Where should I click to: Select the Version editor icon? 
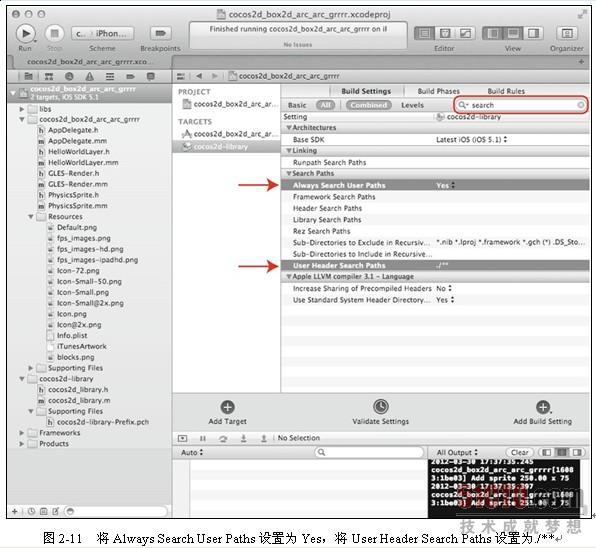coord(465,33)
